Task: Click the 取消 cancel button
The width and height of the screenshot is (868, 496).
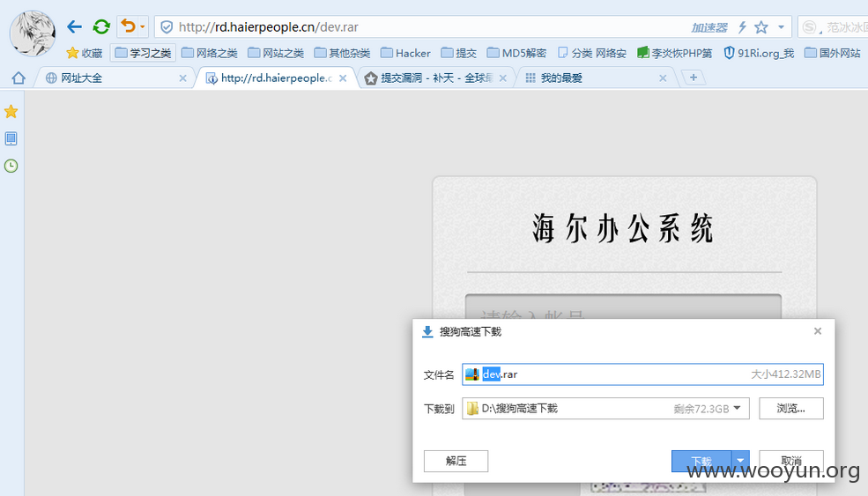Action: click(791, 461)
